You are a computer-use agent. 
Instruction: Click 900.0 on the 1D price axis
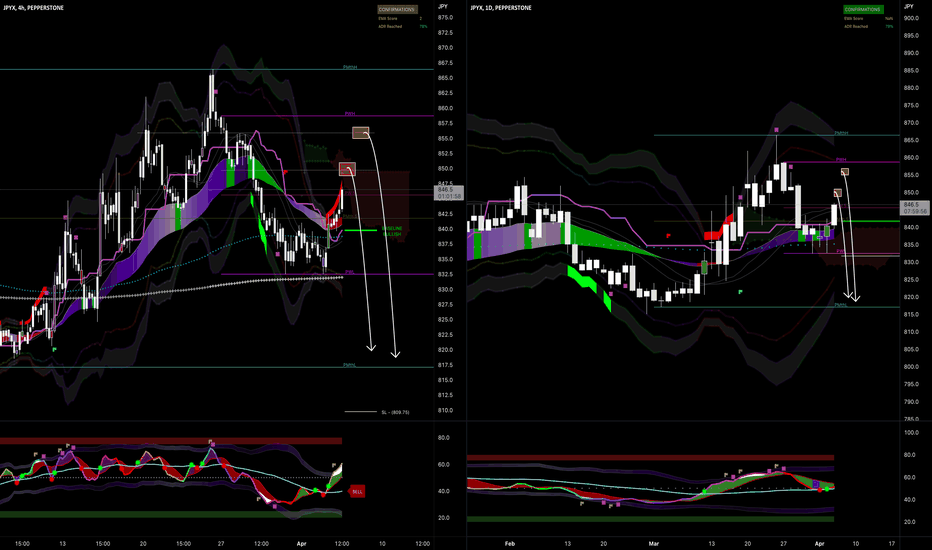coord(911,18)
